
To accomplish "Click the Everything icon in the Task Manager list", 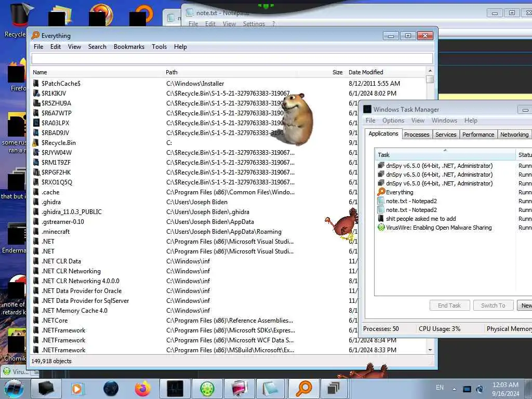I will coord(381,192).
